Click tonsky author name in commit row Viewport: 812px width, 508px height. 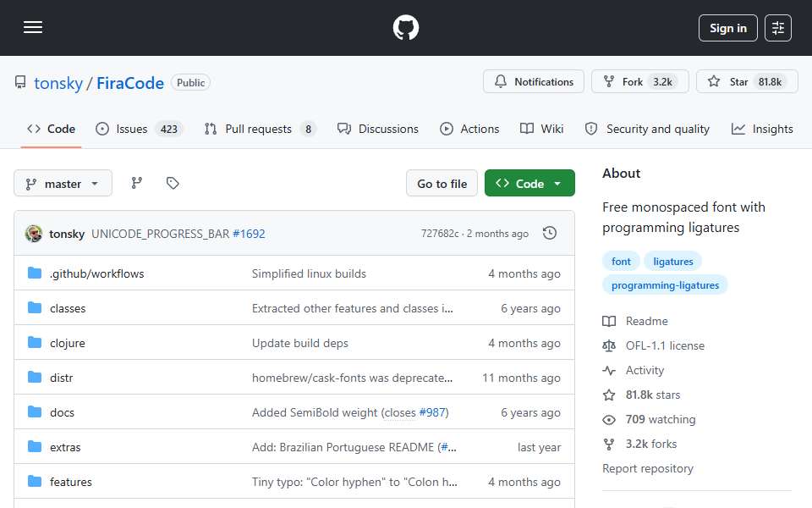[x=67, y=234]
